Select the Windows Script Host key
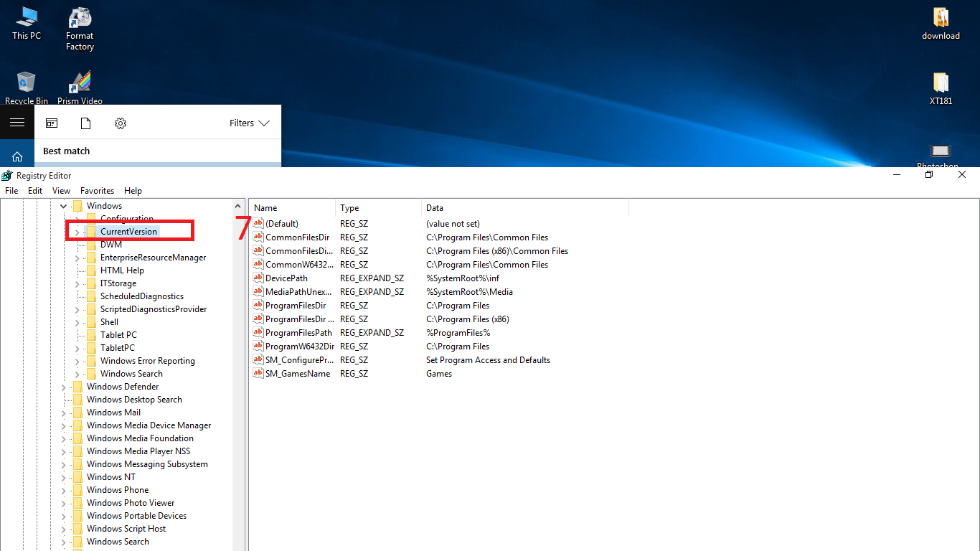 [126, 529]
